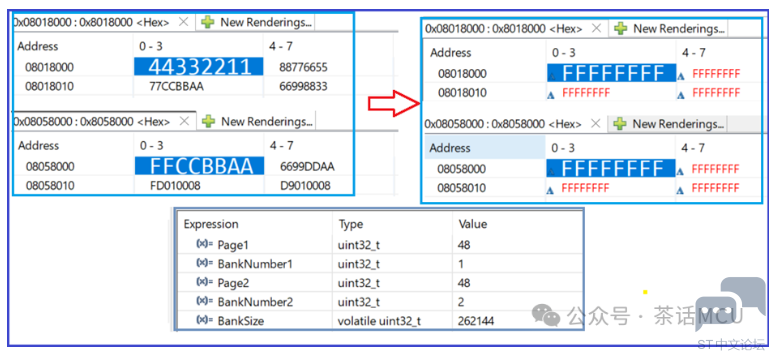The width and height of the screenshot is (774, 360).
Task: Click green plus icon in left 0x08058000 panel
Action: [209, 121]
